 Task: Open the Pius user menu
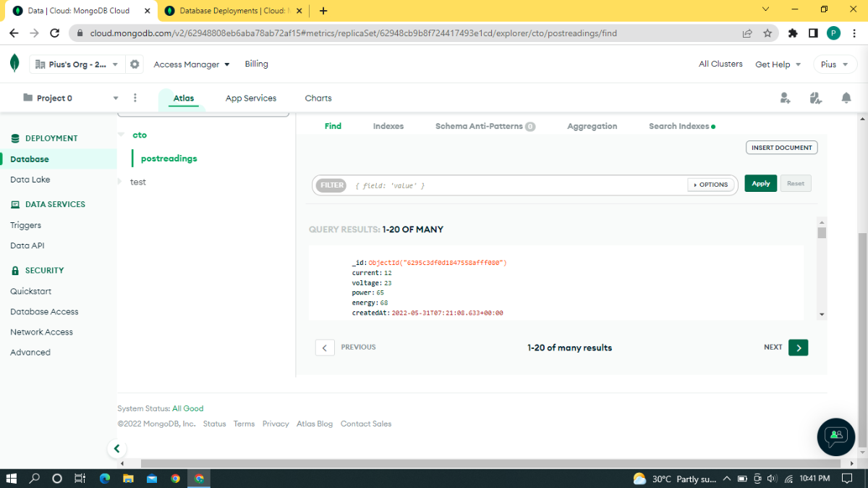[834, 64]
